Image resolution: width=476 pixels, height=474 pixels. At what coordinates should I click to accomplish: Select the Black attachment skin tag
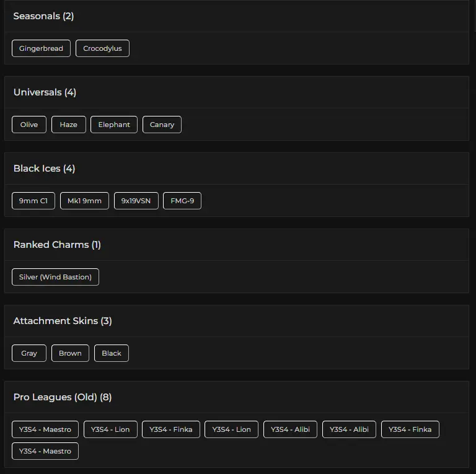(x=112, y=353)
